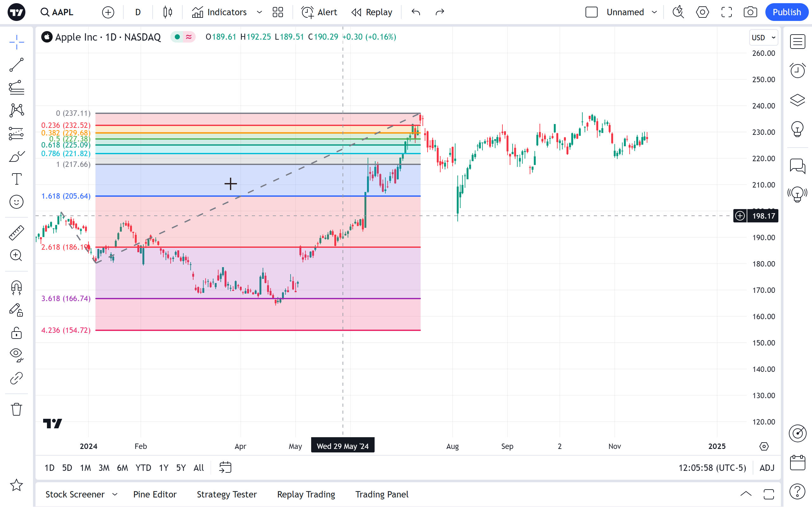812x507 pixels.
Task: Click the blue Publish button
Action: point(786,12)
